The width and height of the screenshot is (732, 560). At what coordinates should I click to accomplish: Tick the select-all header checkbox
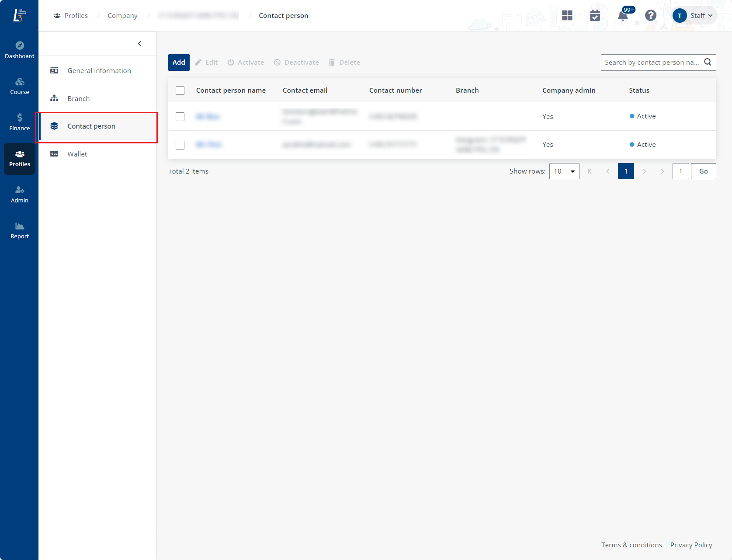(x=180, y=90)
